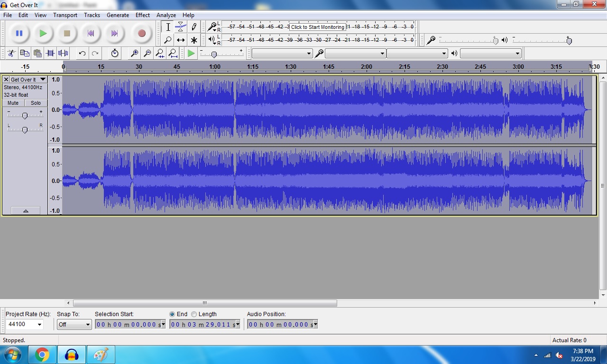Open the File menu
Screen dimensions: 607x364
(x=8, y=15)
